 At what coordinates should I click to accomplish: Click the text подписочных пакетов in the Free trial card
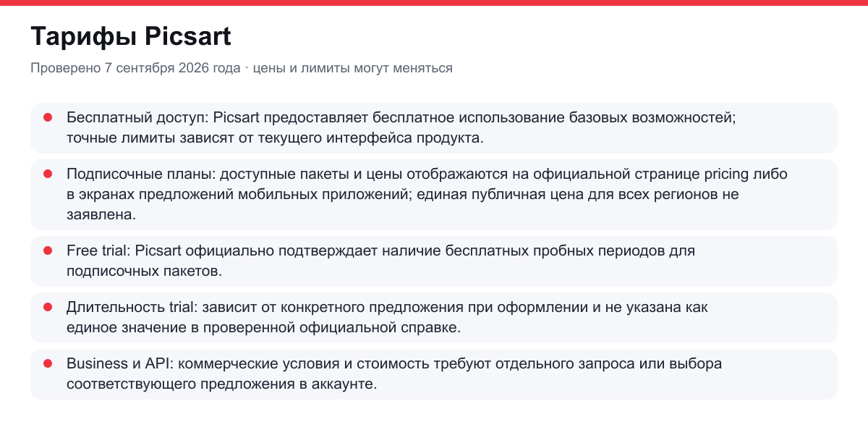pos(143,271)
